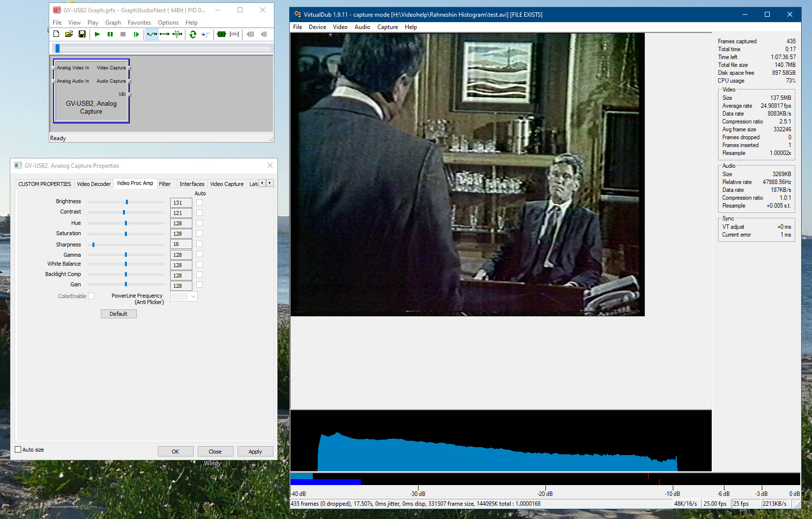Screen dimensions: 812x519
Task: Click the Close button in properties dialog
Action: [x=215, y=452]
